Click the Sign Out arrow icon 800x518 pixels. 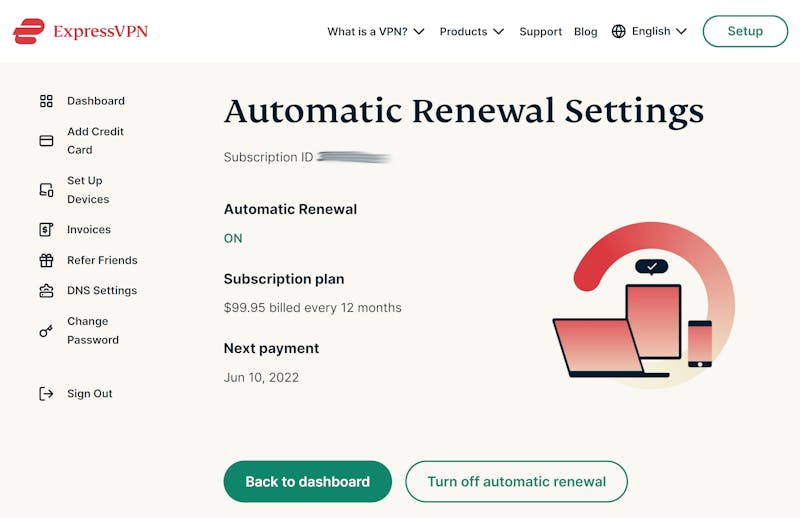pyautogui.click(x=46, y=393)
